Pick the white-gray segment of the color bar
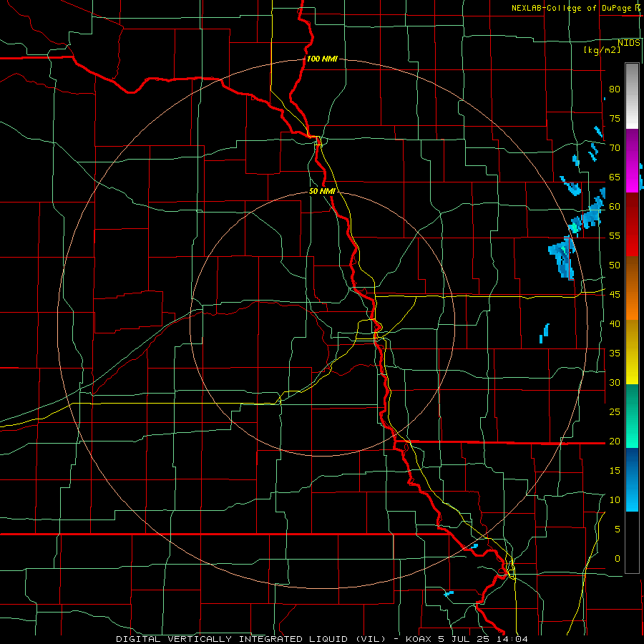 pyautogui.click(x=632, y=96)
